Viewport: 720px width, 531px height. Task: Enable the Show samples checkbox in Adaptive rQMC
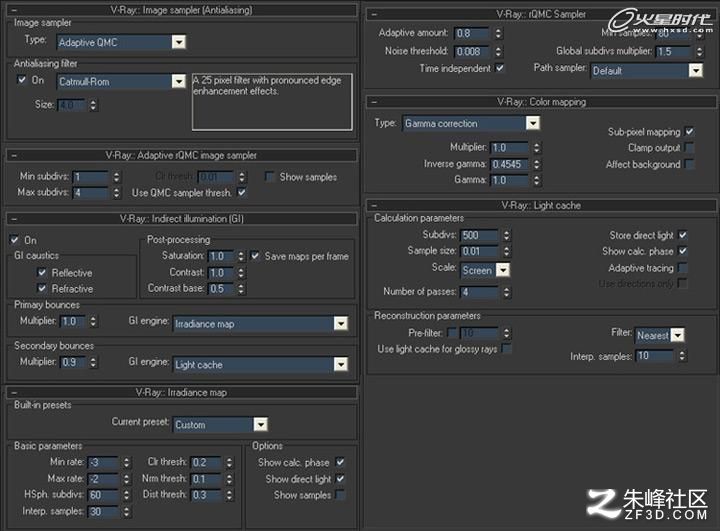click(270, 177)
